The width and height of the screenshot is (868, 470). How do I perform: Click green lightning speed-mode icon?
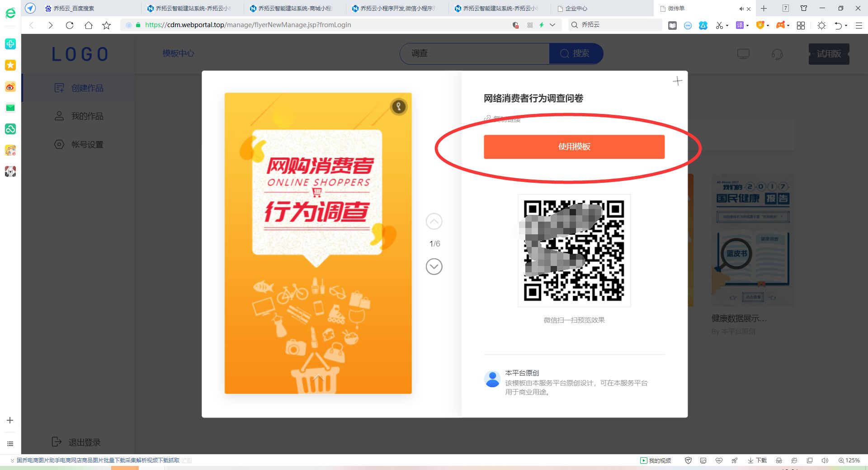pos(541,25)
